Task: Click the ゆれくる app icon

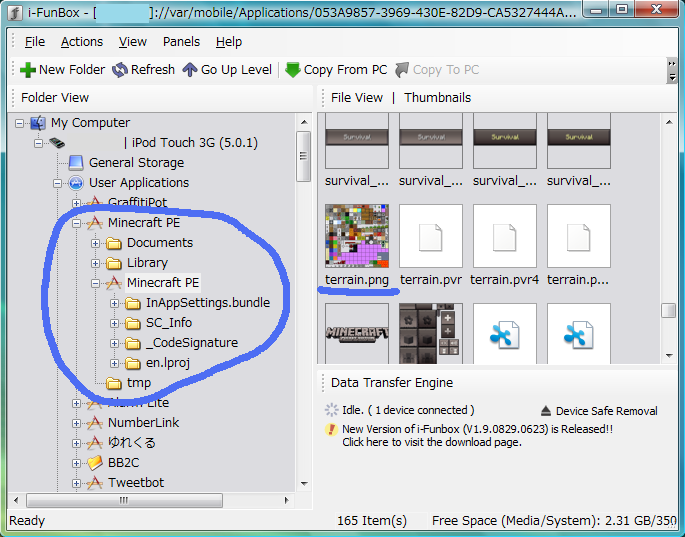Action: point(95,443)
